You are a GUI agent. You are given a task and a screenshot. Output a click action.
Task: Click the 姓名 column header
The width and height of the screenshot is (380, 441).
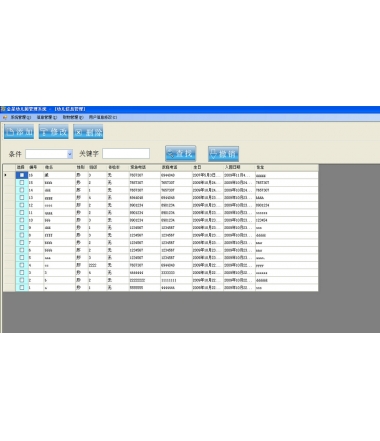[x=60, y=167]
